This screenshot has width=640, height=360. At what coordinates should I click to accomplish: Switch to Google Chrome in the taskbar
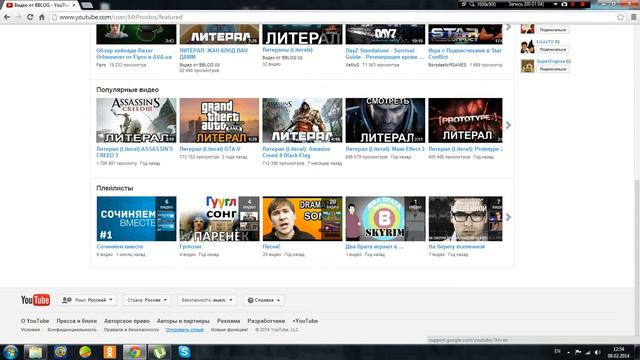134,352
